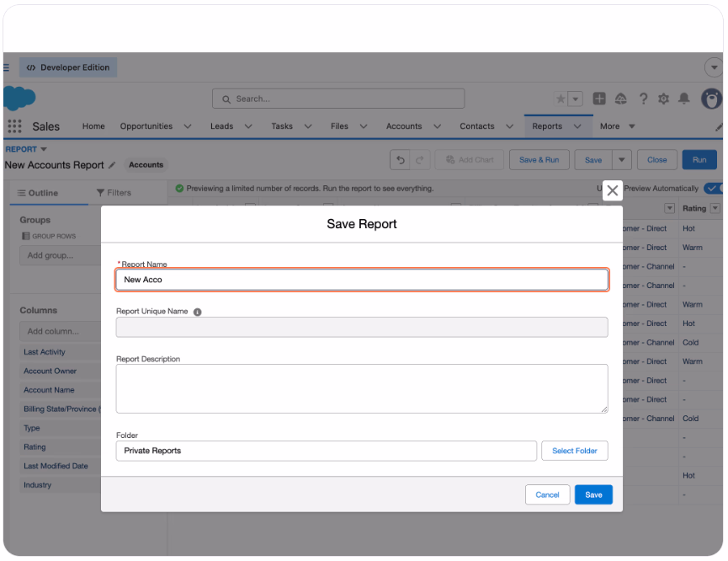Expand the Opportunities tab chevron
This screenshot has height=561, width=728.
pyautogui.click(x=188, y=126)
